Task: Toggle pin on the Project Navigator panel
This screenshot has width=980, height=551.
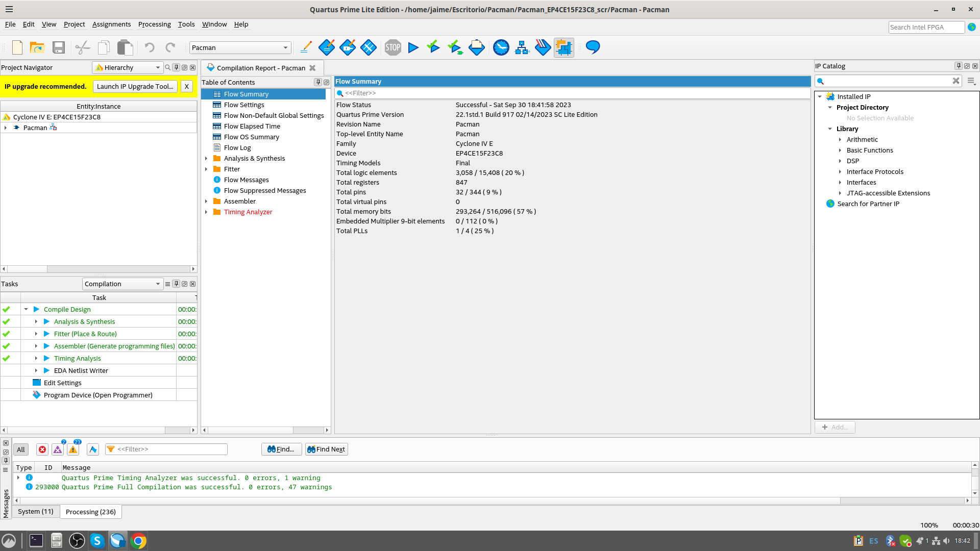Action: coord(176,67)
